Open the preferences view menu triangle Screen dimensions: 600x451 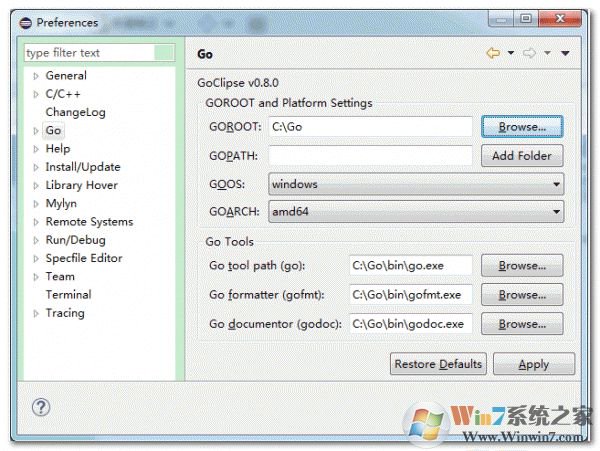click(565, 53)
